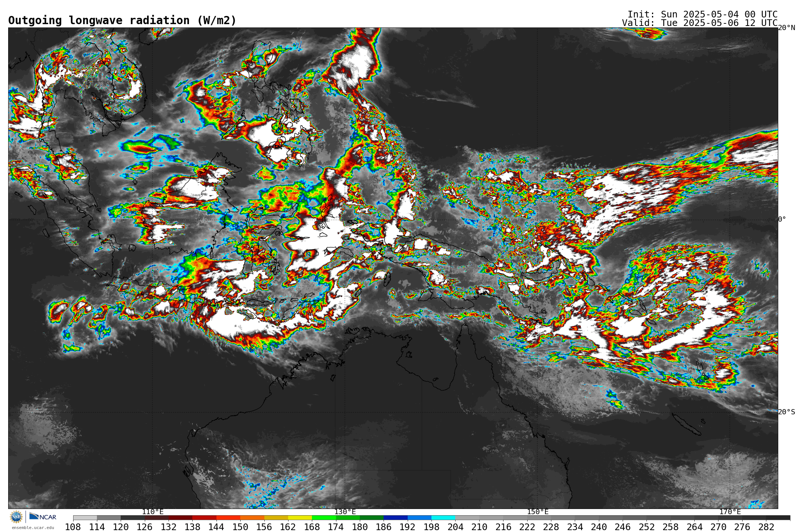Pick the bright green 168–174 colorbar swatch
The image size is (802, 532).
(324, 518)
